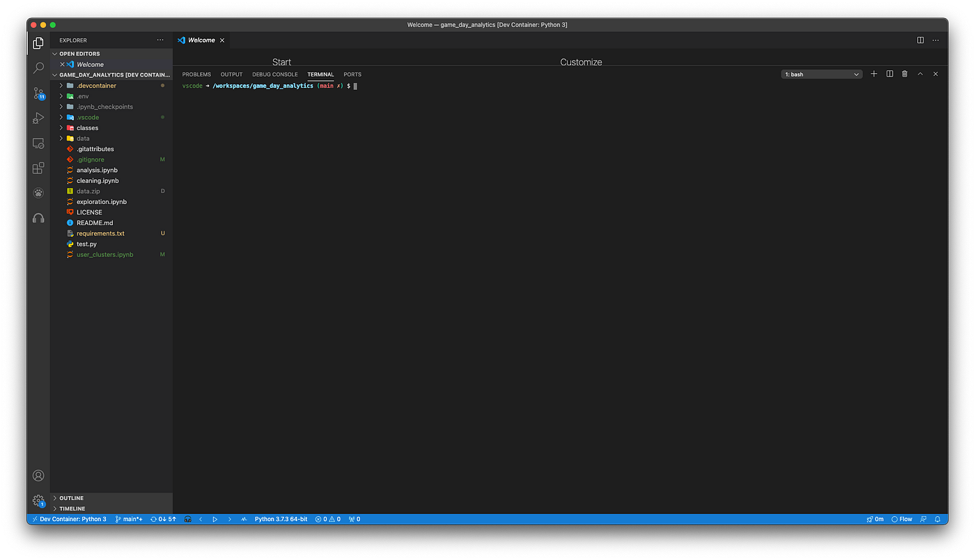
Task: Click Dev Container: Python 3 in status bar
Action: [x=68, y=519]
